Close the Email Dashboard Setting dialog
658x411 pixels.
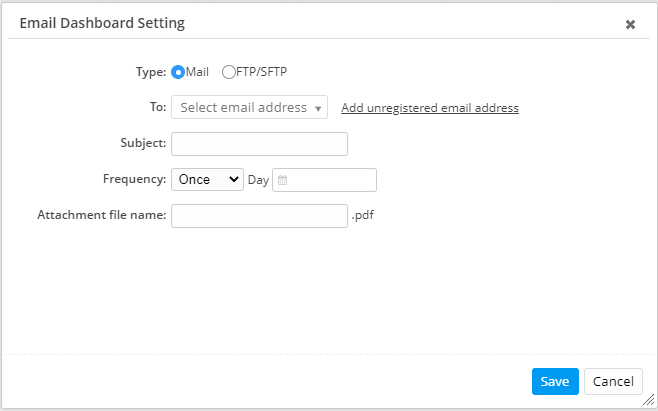pos(630,24)
